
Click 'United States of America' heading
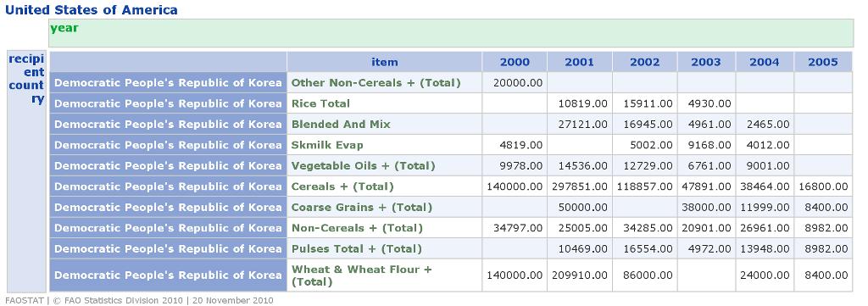coord(92,9)
